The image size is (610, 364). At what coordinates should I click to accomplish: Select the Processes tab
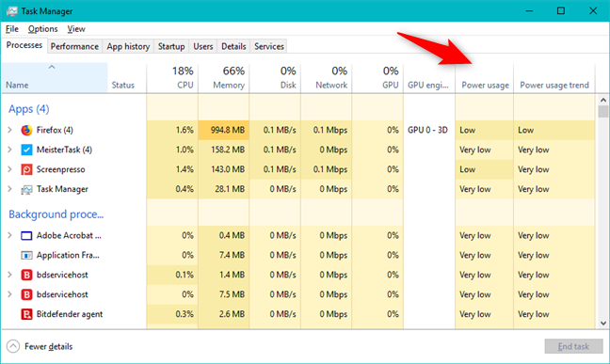click(x=24, y=45)
